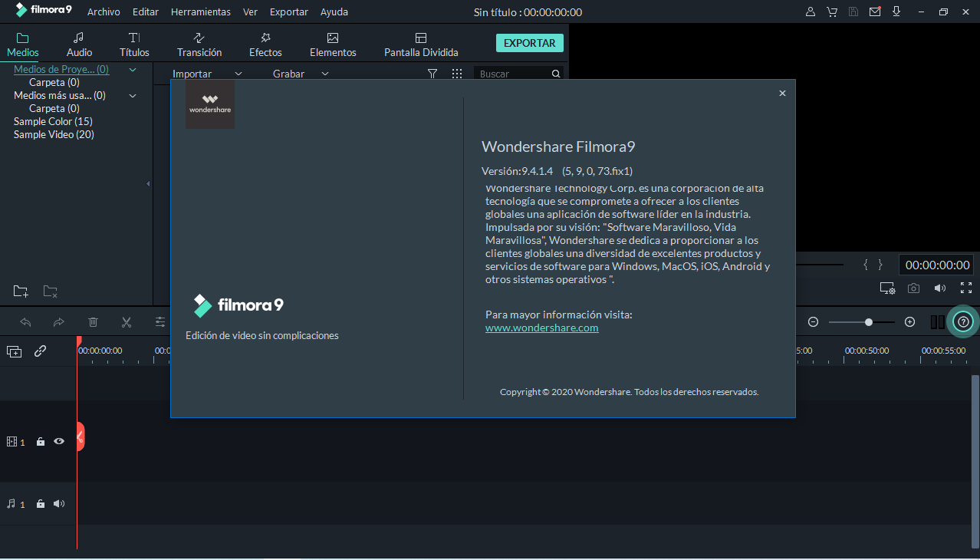This screenshot has height=560, width=980.
Task: Click the download arrow icon
Action: pos(896,12)
